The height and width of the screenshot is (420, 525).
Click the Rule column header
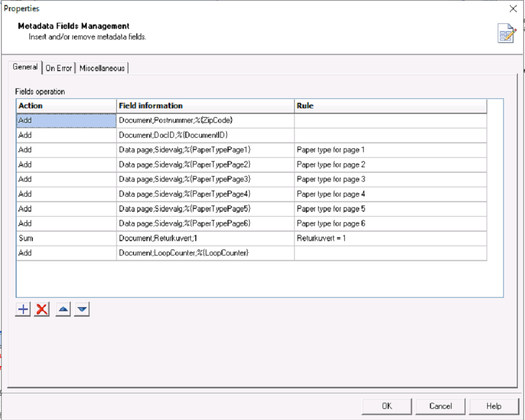click(x=391, y=106)
